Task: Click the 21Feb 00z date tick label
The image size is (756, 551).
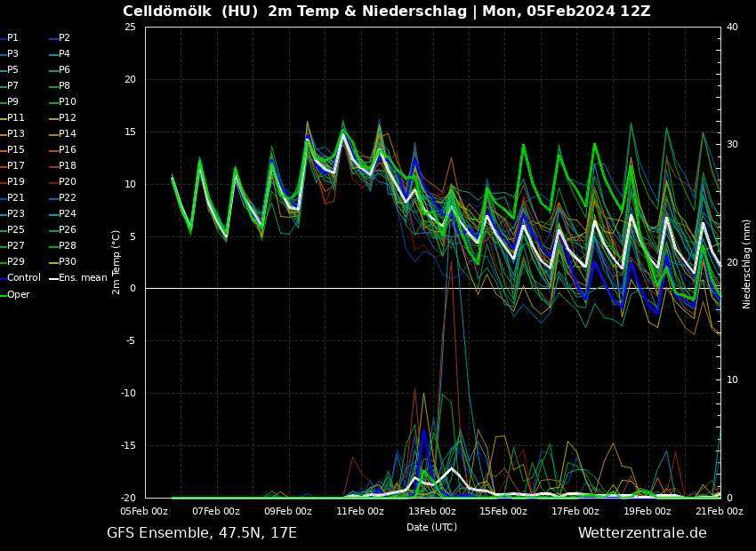Action: click(x=719, y=511)
